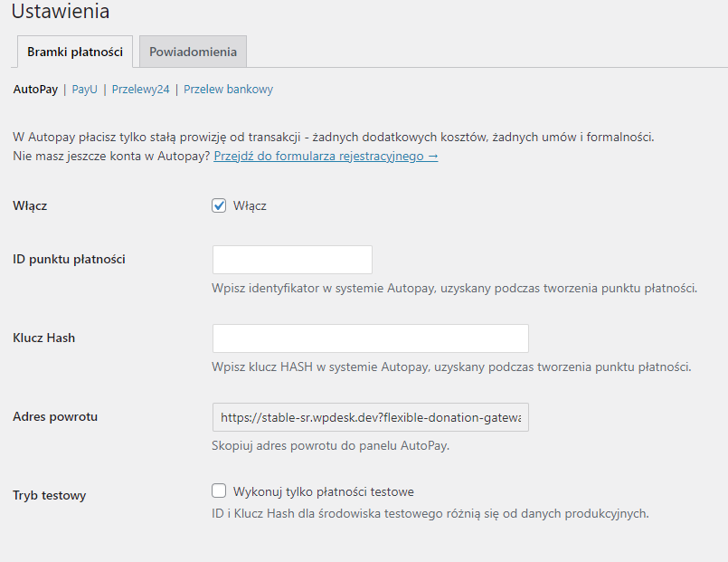Click into the Klucz Hash input
Viewport: 728px width, 562px height.
(371, 338)
